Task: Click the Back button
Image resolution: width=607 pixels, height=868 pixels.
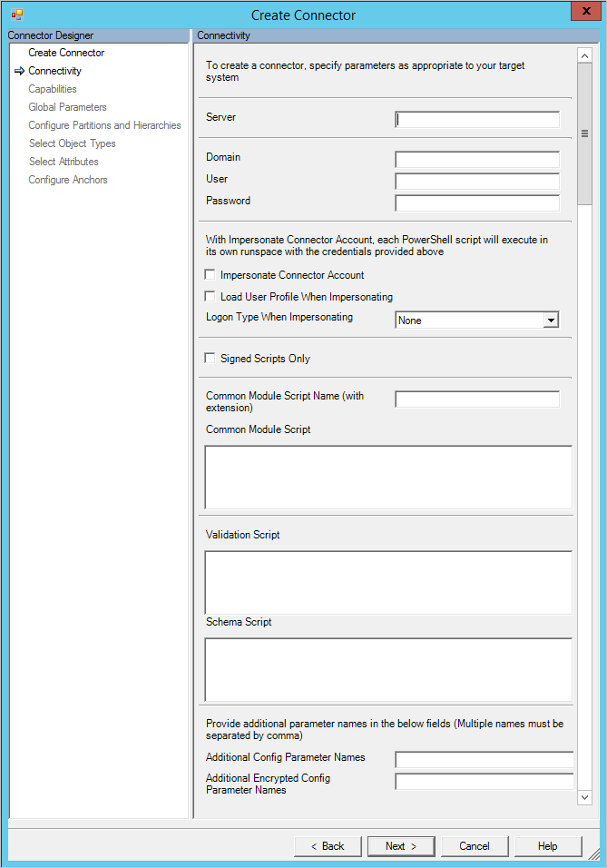Action: click(x=328, y=846)
